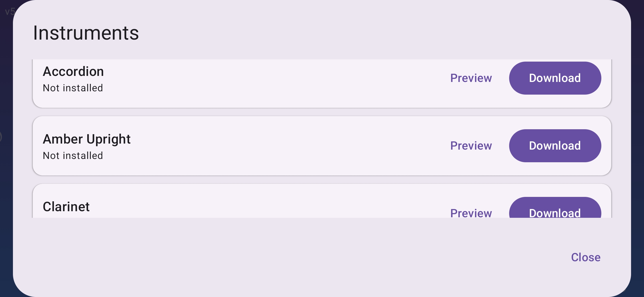
Task: Click empty space inside Amber Upright card
Action: (x=275, y=146)
